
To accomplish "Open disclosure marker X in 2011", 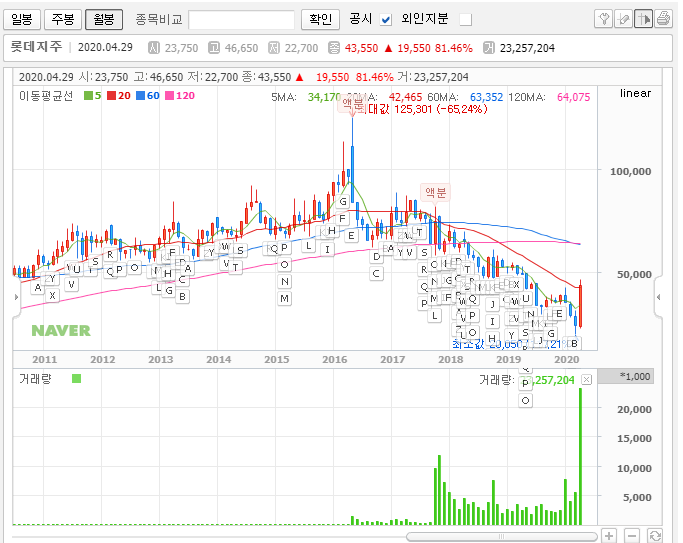I will pyautogui.click(x=52, y=295).
